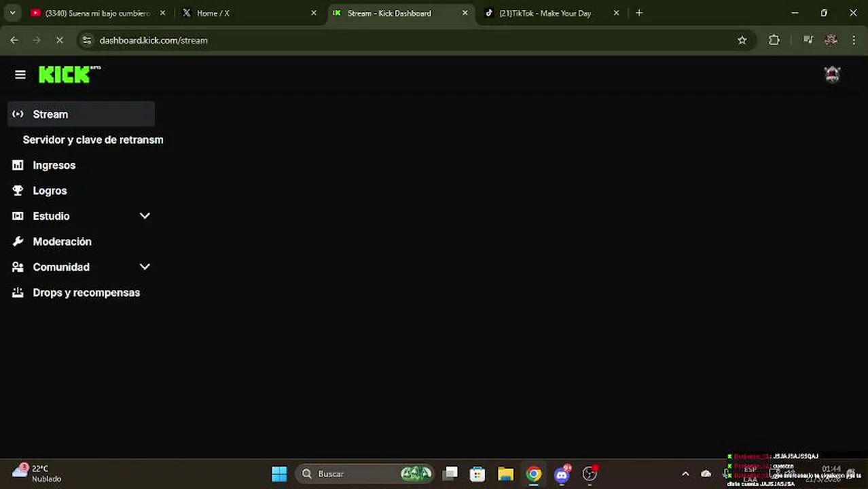
Task: Switch to the YouTube Suena mi bajo tab
Action: [98, 13]
